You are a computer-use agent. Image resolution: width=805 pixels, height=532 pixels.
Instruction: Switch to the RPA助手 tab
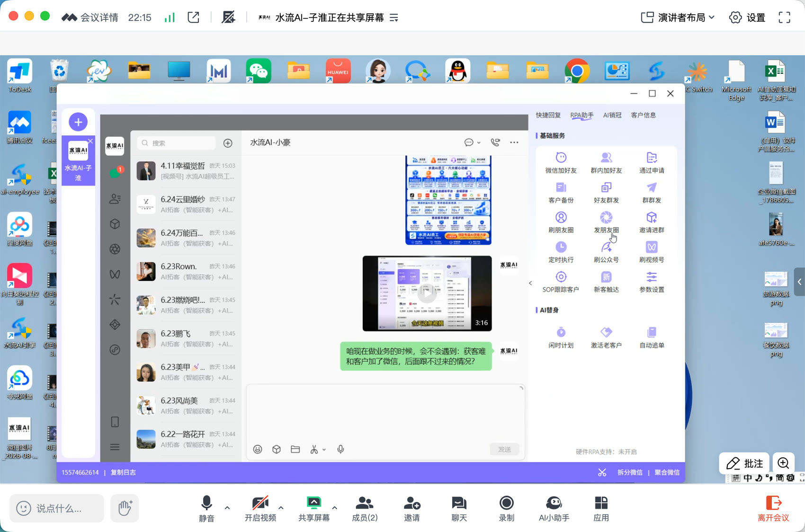(x=582, y=115)
